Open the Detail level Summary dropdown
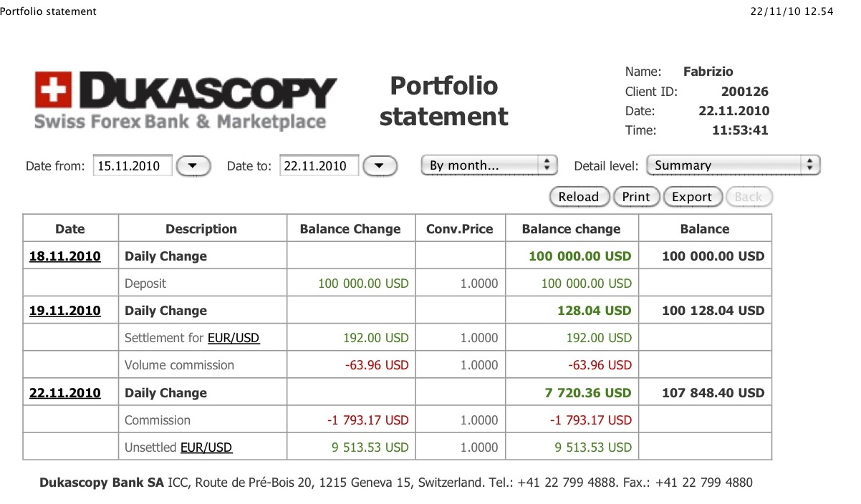Viewport: 861px width, 504px height. tap(733, 165)
